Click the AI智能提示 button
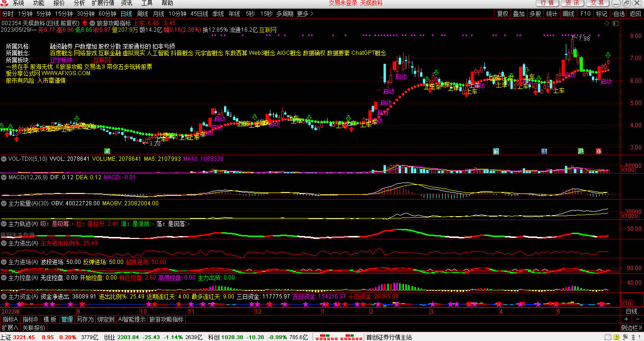Viewport: 644px width, 341px height. point(132,319)
